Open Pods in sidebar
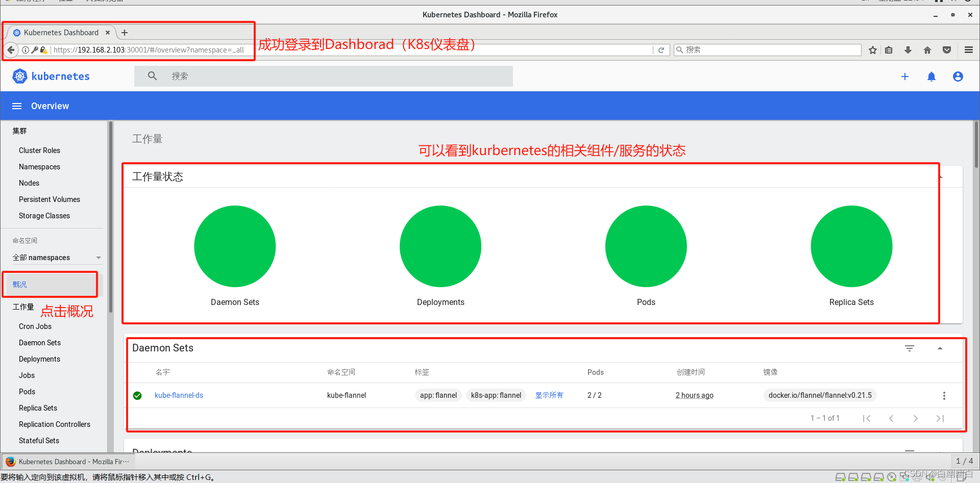Image resolution: width=980 pixels, height=483 pixels. tap(27, 392)
